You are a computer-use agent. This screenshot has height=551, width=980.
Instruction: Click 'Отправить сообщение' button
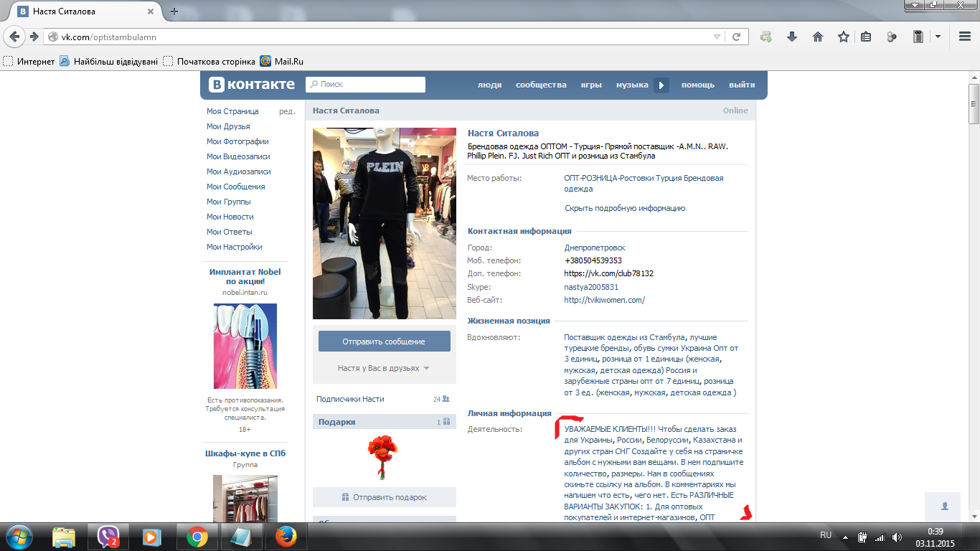384,342
